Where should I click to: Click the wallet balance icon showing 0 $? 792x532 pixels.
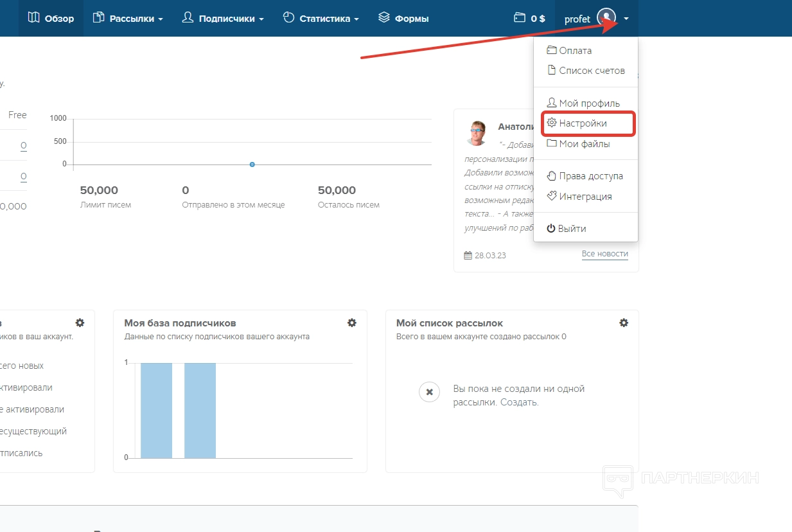point(520,18)
